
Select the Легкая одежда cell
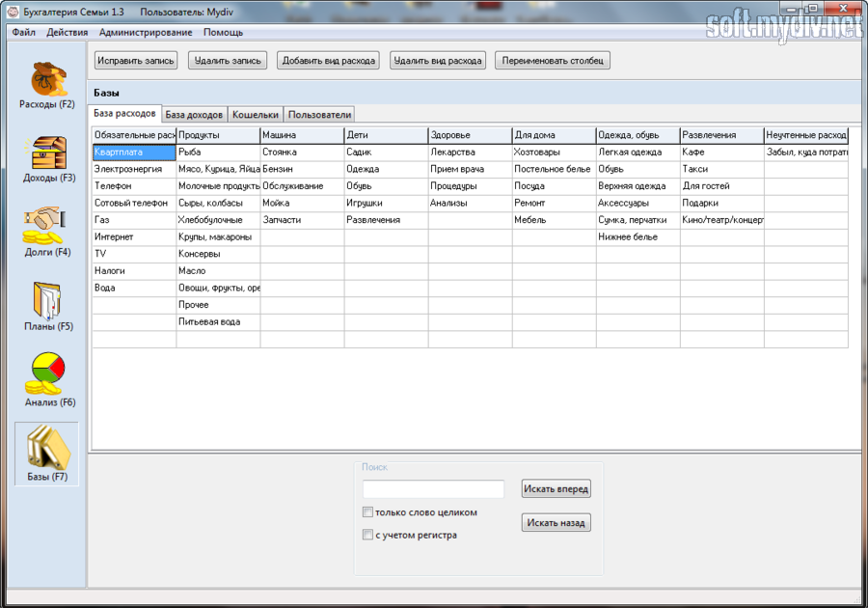(638, 152)
